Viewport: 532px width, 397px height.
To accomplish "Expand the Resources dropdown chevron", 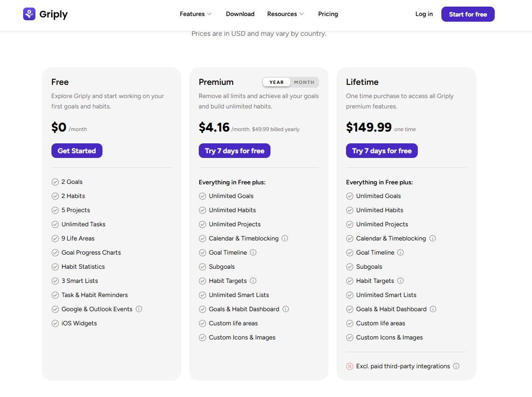I will tap(302, 14).
